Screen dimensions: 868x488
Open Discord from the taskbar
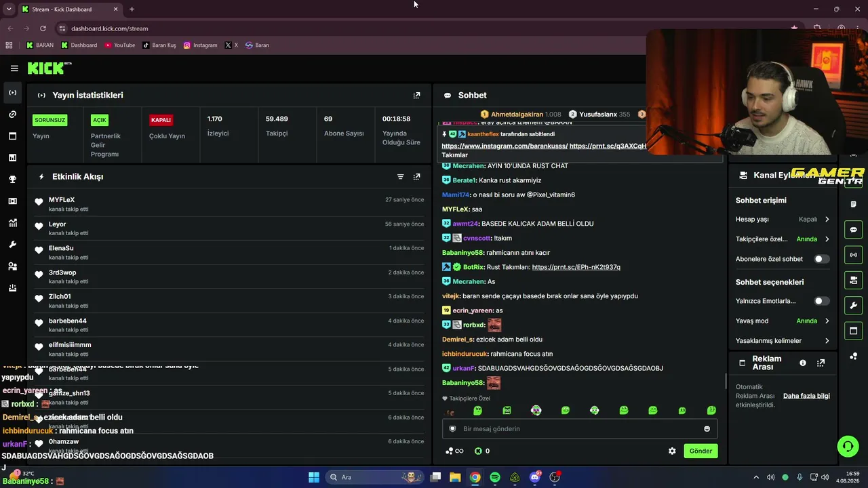tap(535, 477)
